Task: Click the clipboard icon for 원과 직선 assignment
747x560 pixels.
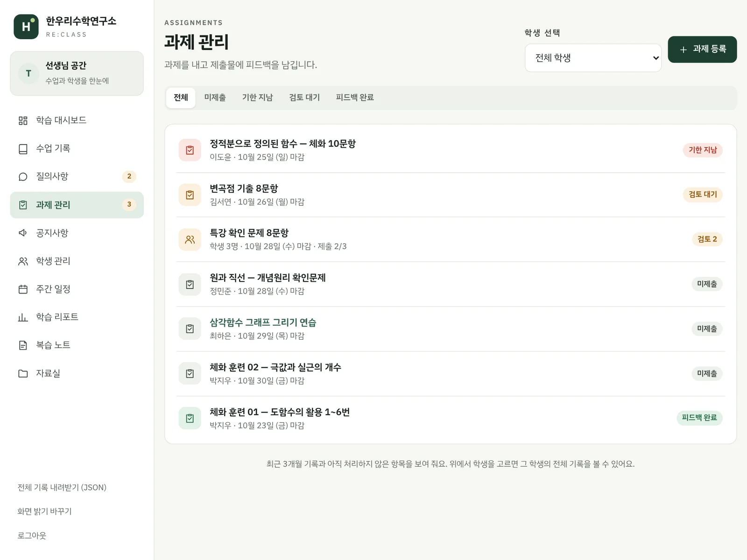Action: click(190, 284)
